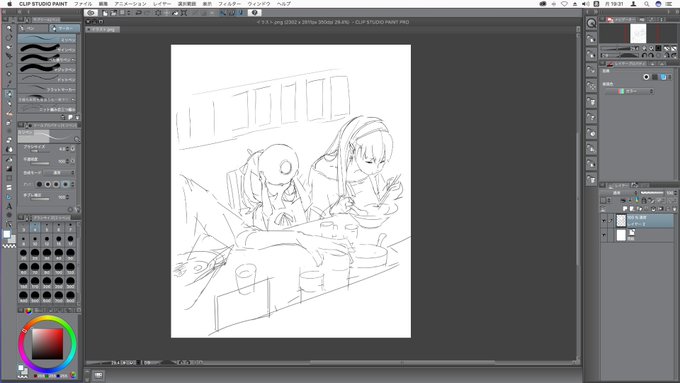680x383 pixels.
Task: Click the New file toolbar icon
Action: click(105, 13)
